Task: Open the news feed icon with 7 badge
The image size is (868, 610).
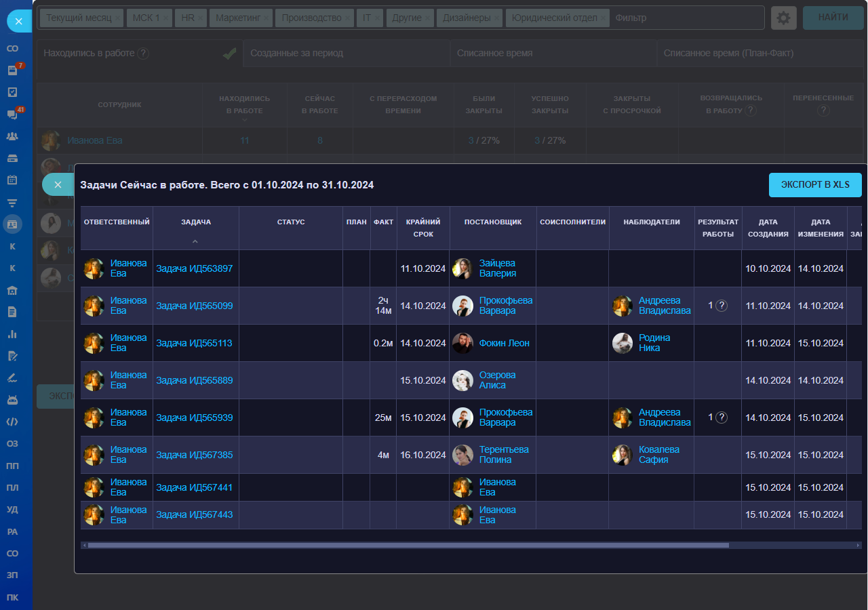Action: pyautogui.click(x=12, y=70)
